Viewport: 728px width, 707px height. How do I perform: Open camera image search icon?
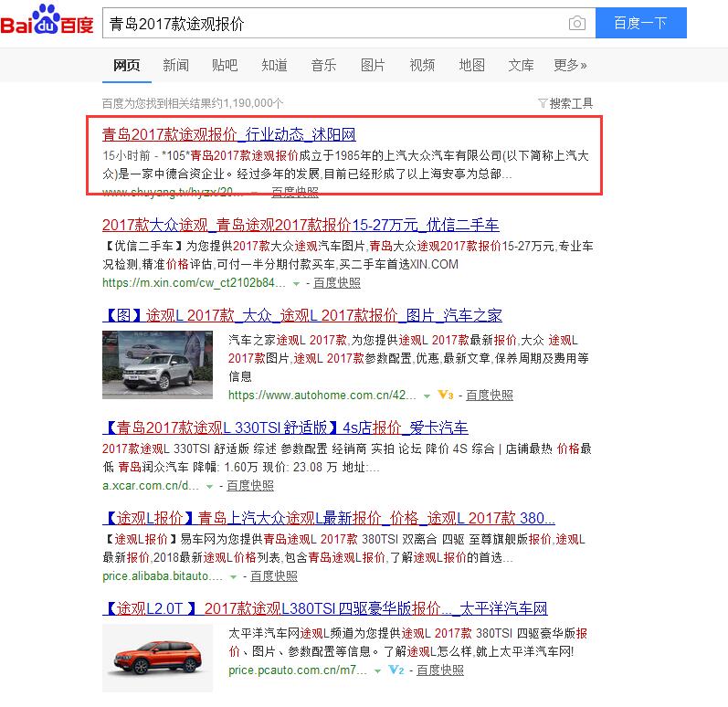[x=577, y=23]
